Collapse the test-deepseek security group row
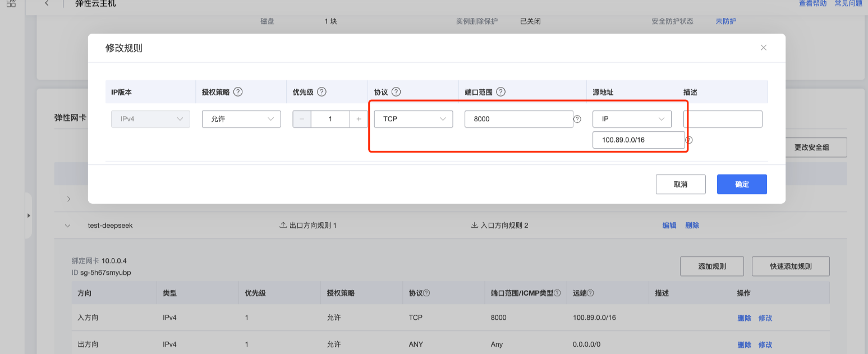Screen dimensions: 868x354 [x=68, y=226]
